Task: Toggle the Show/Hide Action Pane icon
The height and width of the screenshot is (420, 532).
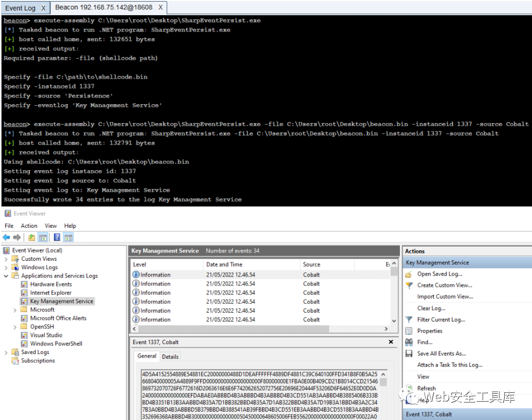Action: click(x=68, y=237)
